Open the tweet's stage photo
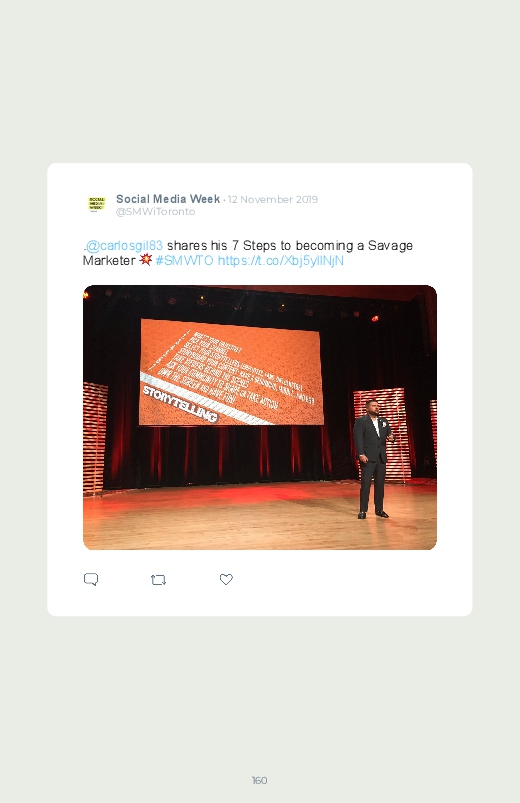Image resolution: width=520 pixels, height=803 pixels. (260, 417)
